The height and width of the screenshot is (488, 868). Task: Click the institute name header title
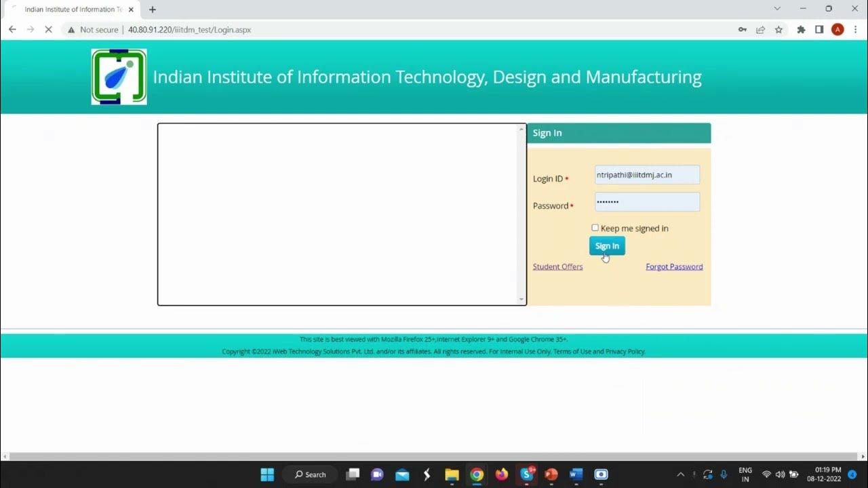(427, 77)
